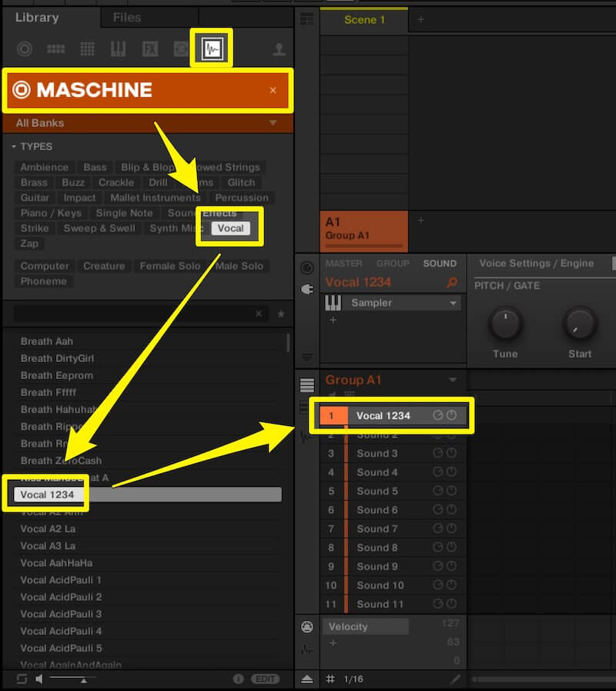Select the Computer subtype tag
The height and width of the screenshot is (691, 616).
pyautogui.click(x=45, y=267)
